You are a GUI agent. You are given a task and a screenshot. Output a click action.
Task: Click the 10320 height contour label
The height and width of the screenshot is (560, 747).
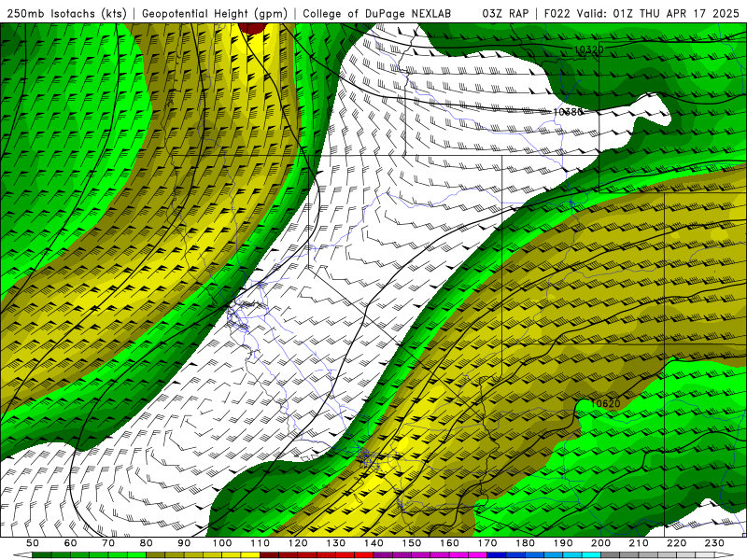click(x=589, y=49)
